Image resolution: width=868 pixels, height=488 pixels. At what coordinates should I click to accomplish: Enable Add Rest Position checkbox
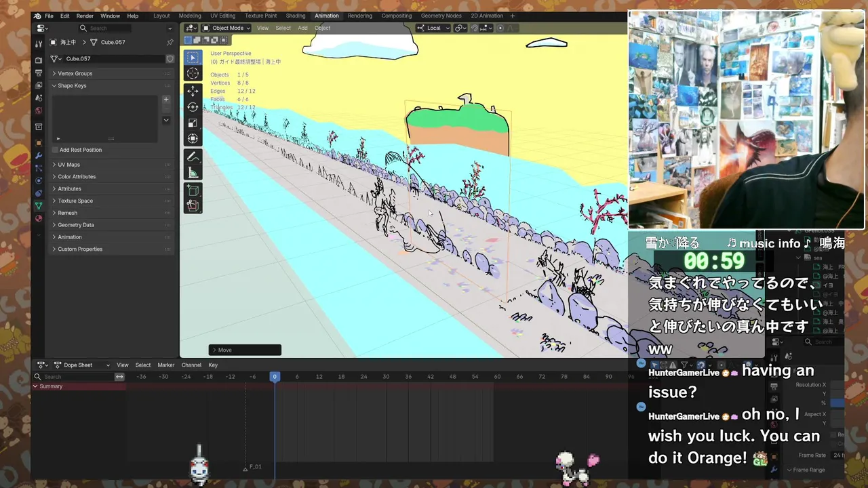click(55, 150)
